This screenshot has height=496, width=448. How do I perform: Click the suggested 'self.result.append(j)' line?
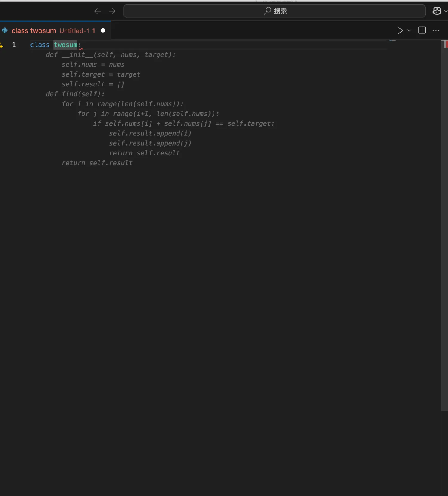point(150,143)
